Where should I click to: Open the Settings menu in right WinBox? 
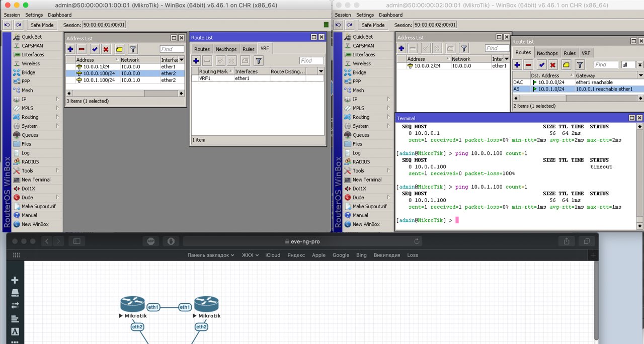pyautogui.click(x=365, y=15)
